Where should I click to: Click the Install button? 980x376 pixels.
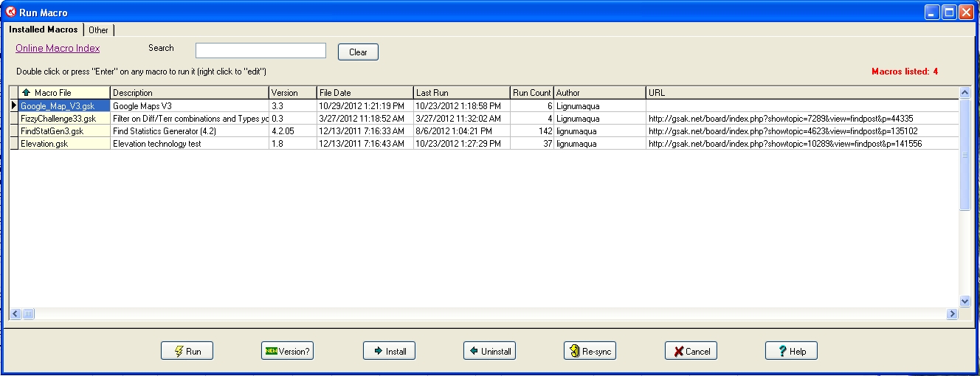click(x=389, y=351)
